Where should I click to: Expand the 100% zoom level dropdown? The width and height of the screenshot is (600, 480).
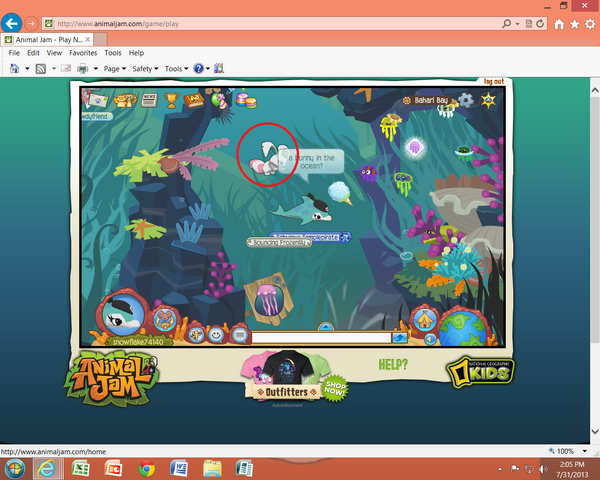(585, 451)
